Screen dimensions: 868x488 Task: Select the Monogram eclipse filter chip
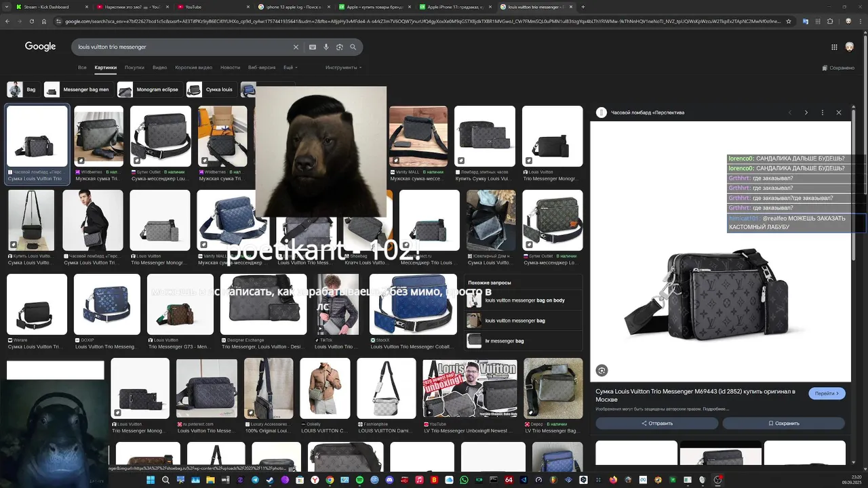click(x=149, y=89)
